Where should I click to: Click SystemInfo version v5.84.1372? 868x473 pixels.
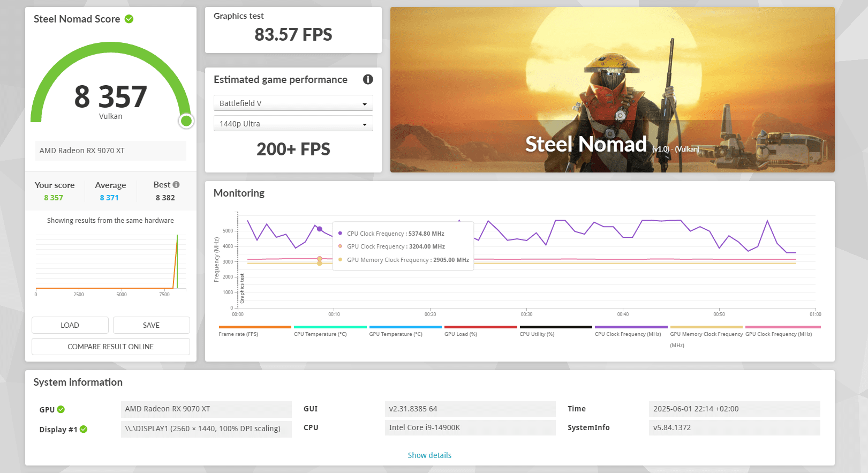pos(734,427)
